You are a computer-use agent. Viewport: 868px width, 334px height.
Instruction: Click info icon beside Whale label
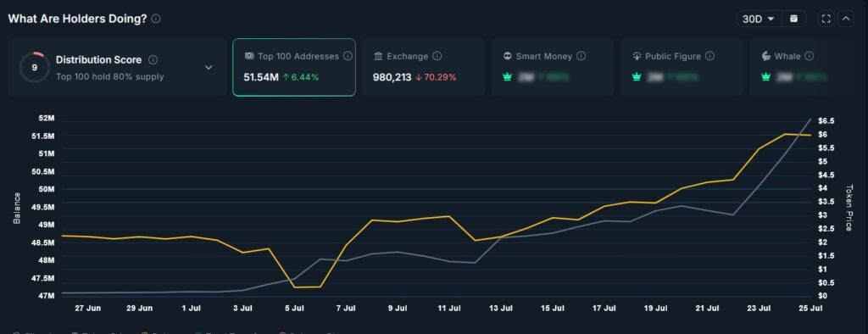(x=810, y=56)
